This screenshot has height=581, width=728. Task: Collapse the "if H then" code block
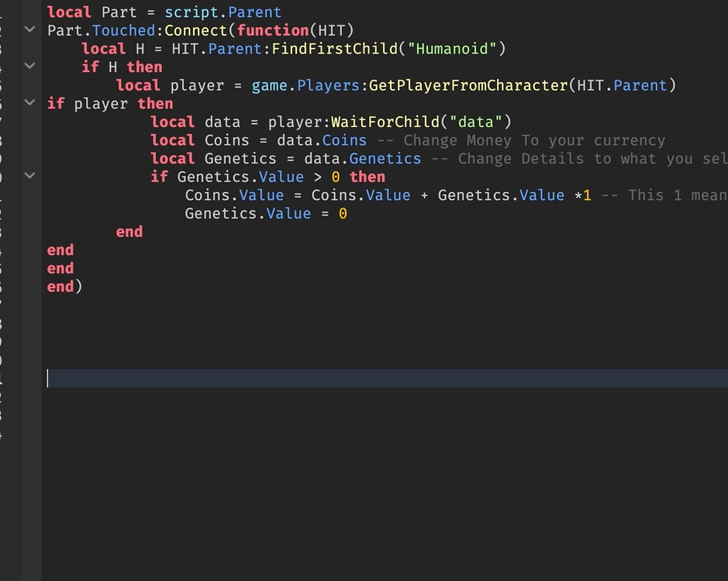[29, 66]
